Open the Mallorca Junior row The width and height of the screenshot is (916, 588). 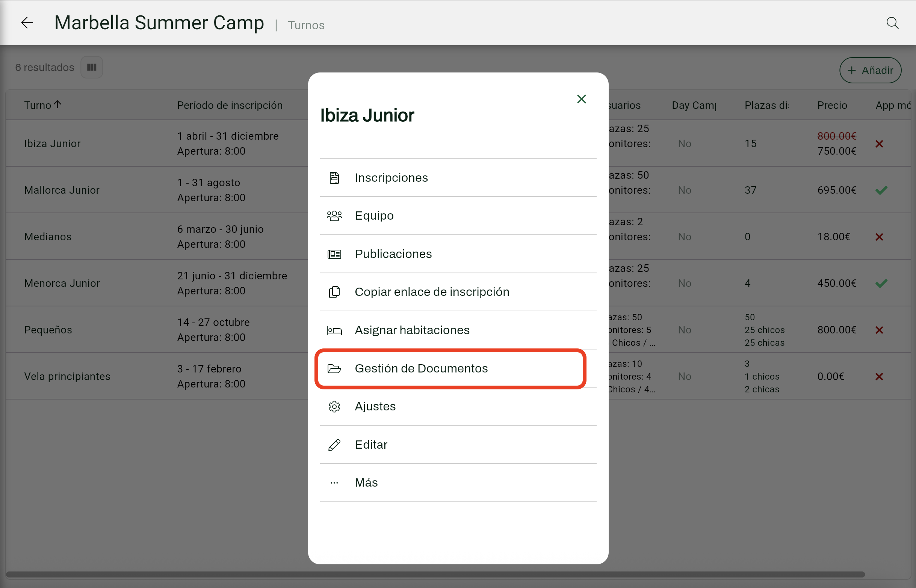62,190
